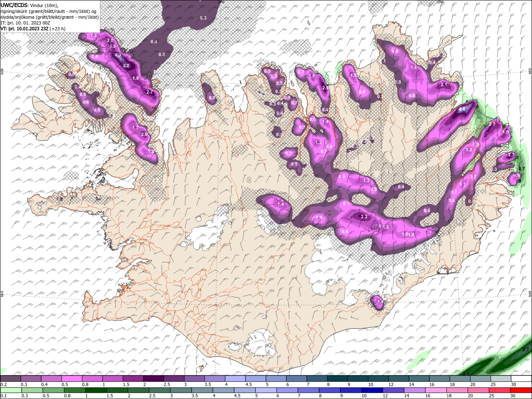The image size is (532, 399).
Task: Click the initial time line 'IT: þri. 10. 01. 2023 00Z'
Action: 26,23
